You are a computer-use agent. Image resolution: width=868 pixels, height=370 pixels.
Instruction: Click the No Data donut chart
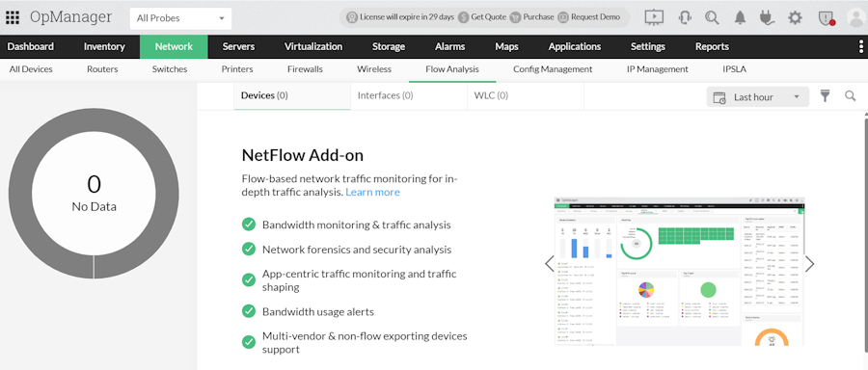pos(95,194)
